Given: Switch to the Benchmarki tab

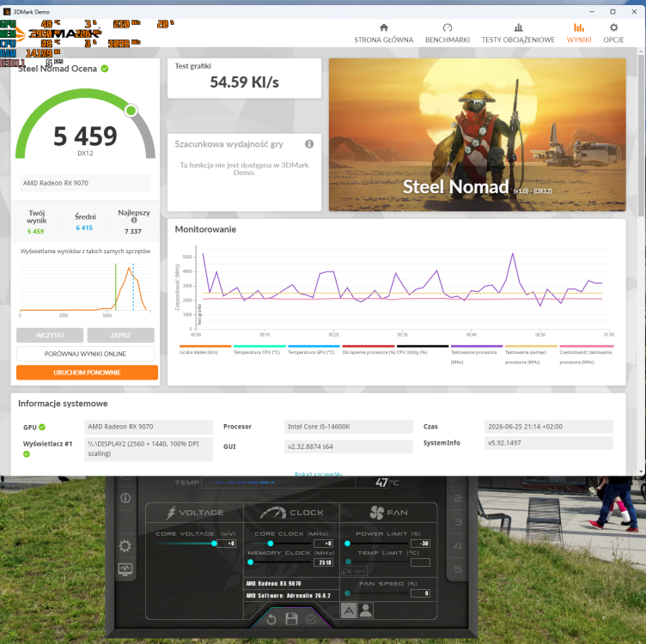Looking at the screenshot, I should [448, 33].
